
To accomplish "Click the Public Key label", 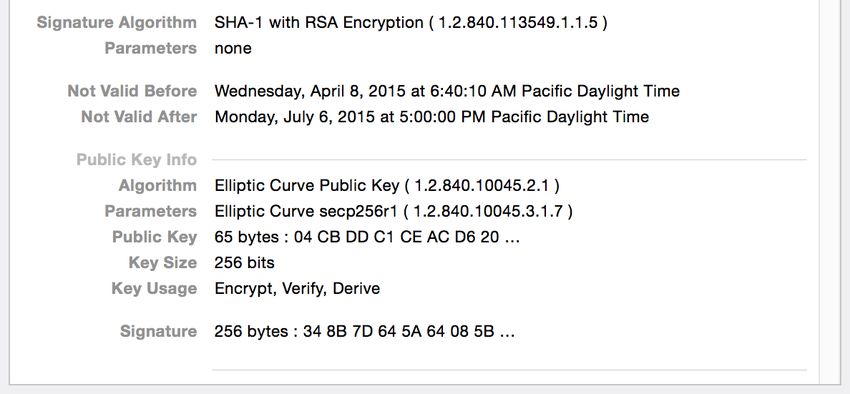I will tap(154, 237).
